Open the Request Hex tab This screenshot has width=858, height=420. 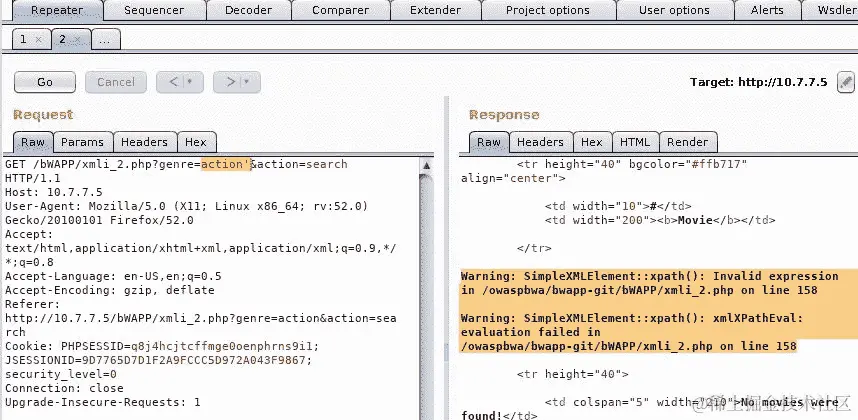tap(196, 142)
